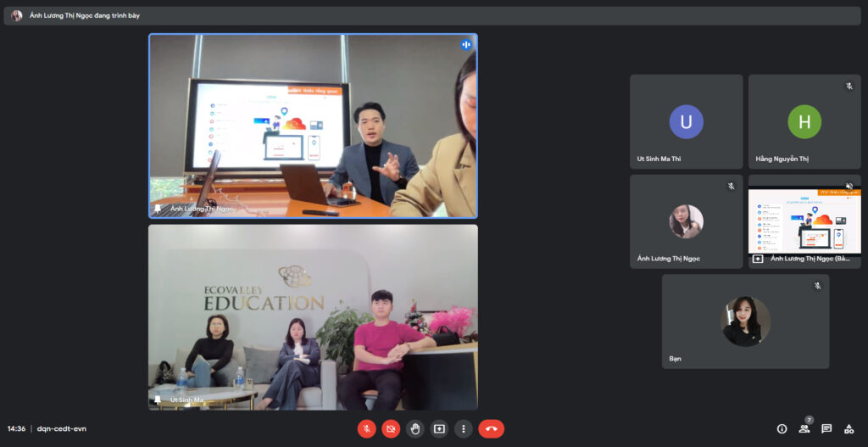
Task: Click the presenting banner at top
Action: coord(432,15)
